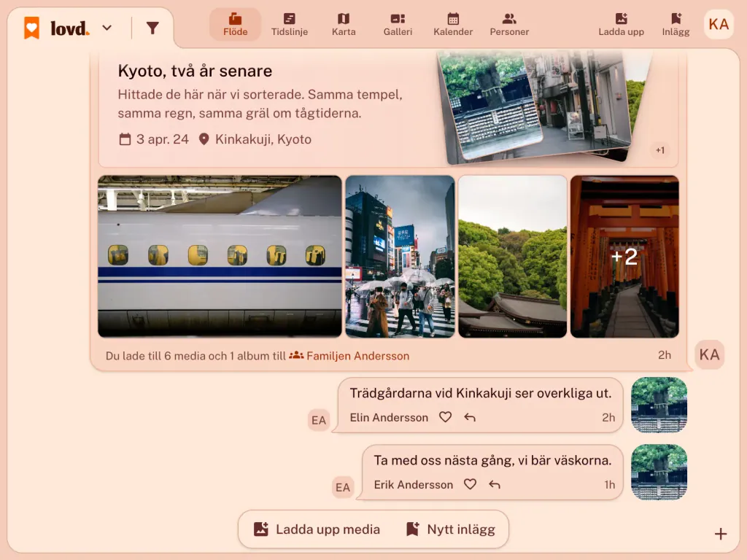Click the location pin by Kinkakuji, Kyoto
This screenshot has width=747, height=560.
point(204,139)
